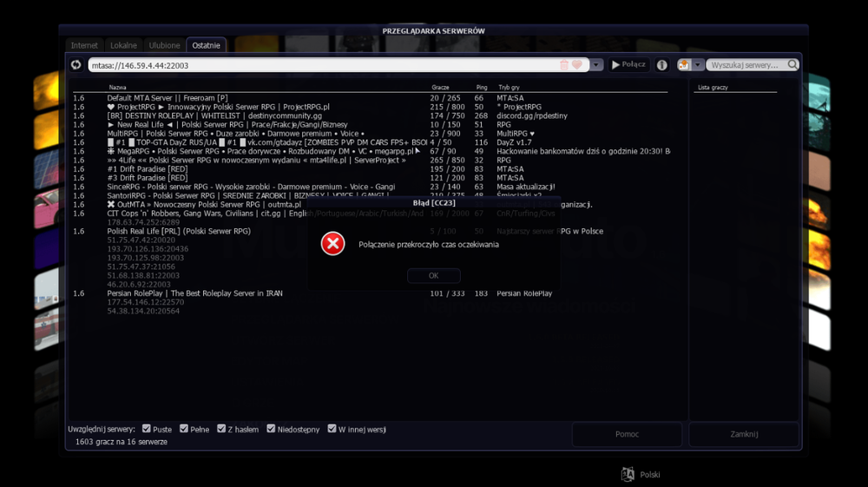Click the trash icon in the address bar
This screenshot has height=487, width=868.
click(x=564, y=65)
